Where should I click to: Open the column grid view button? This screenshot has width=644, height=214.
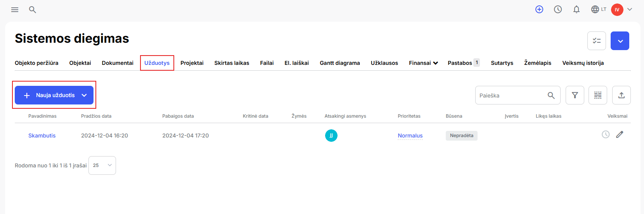pos(598,95)
